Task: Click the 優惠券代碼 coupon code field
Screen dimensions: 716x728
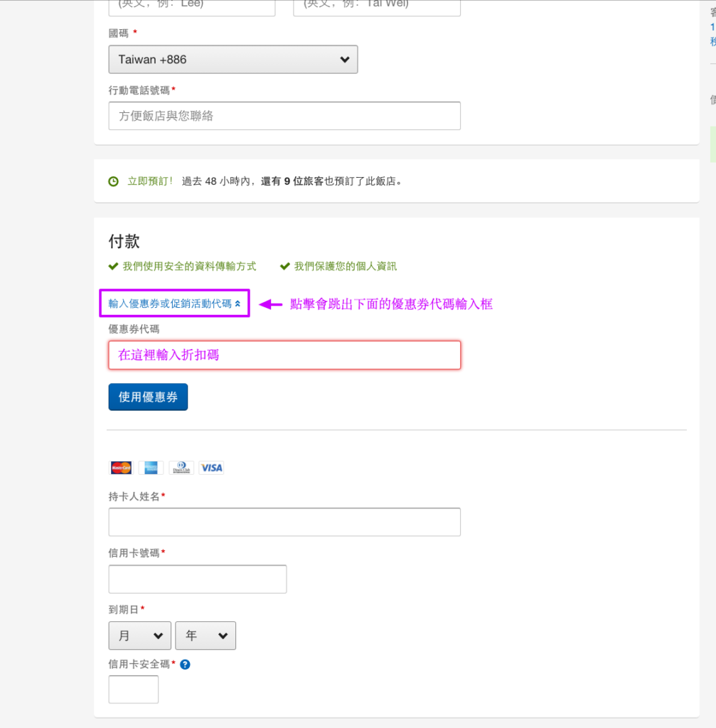Action: 284,355
